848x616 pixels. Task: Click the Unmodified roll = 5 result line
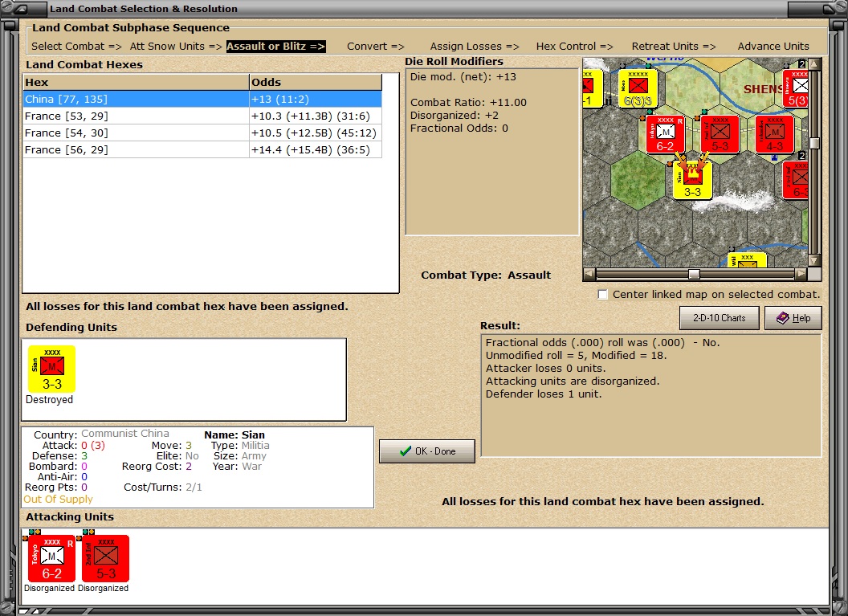576,355
